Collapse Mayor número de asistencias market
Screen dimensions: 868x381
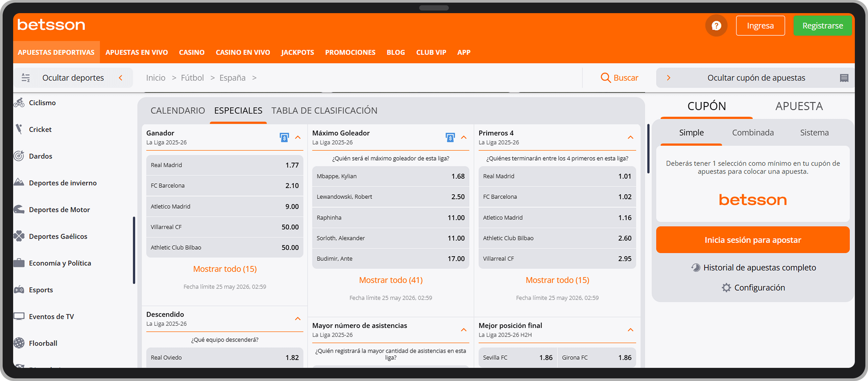pos(464,330)
